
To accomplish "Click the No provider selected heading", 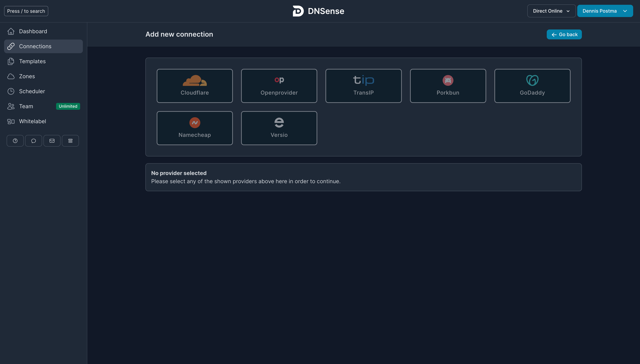I will pos(179,173).
